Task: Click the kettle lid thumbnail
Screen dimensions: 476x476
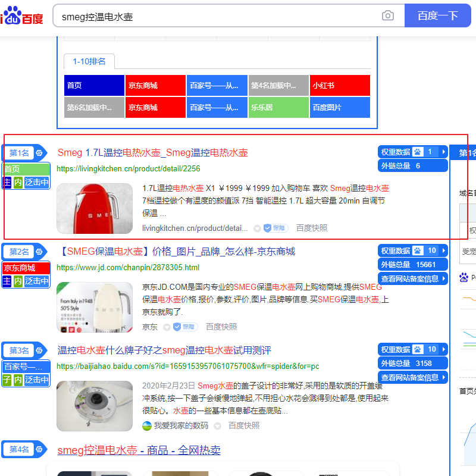Action: 95,406
